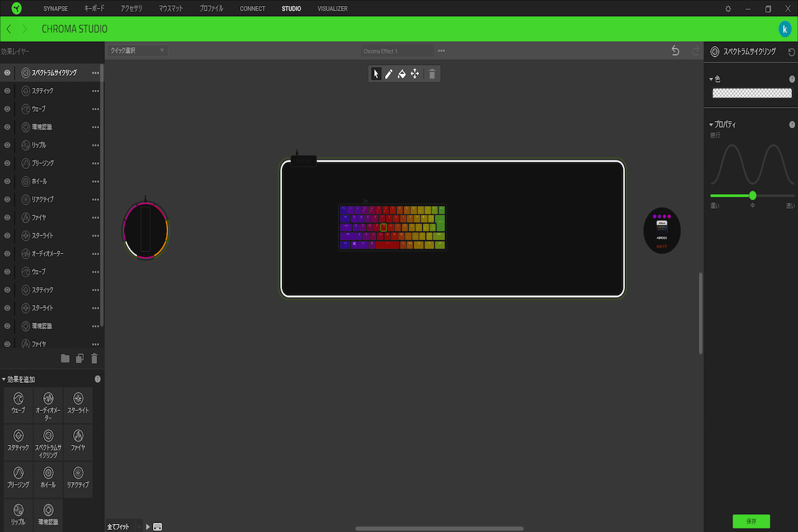Screen dimensions: 798x532
Task: Add a ブリージング effect from grid
Action: (18, 479)
